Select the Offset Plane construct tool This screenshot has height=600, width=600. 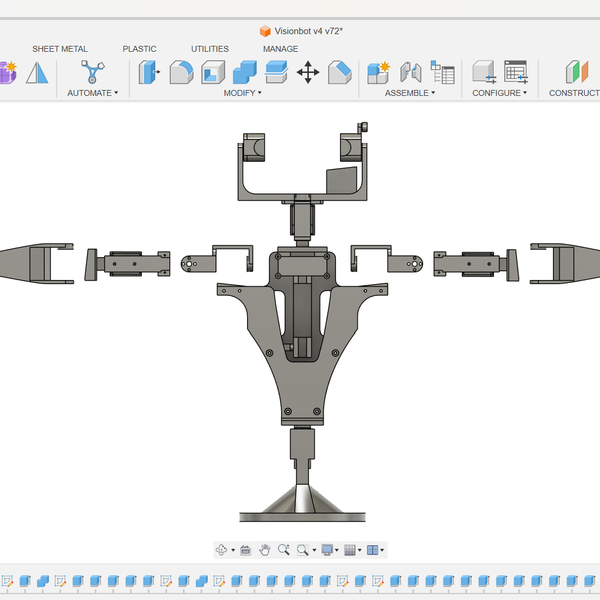pos(577,72)
